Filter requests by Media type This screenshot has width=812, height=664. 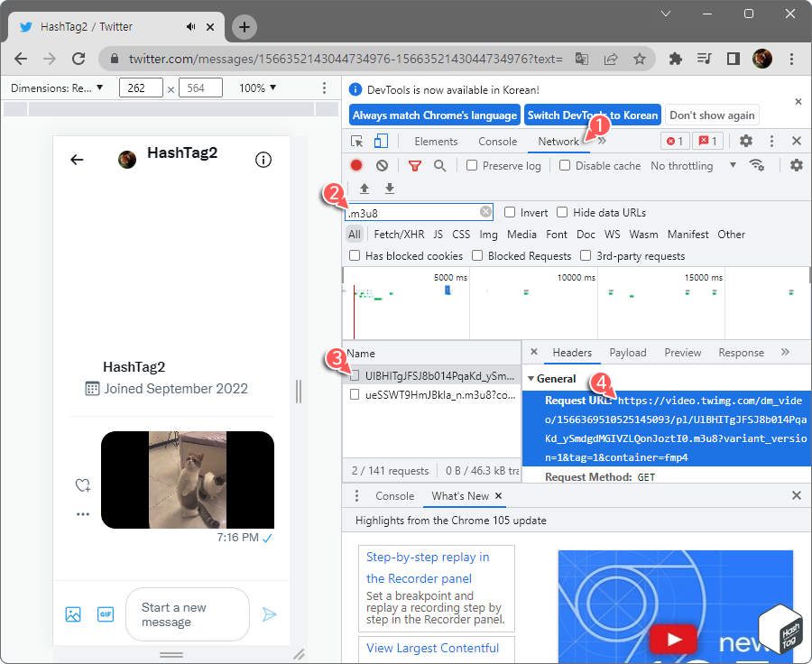[521, 234]
